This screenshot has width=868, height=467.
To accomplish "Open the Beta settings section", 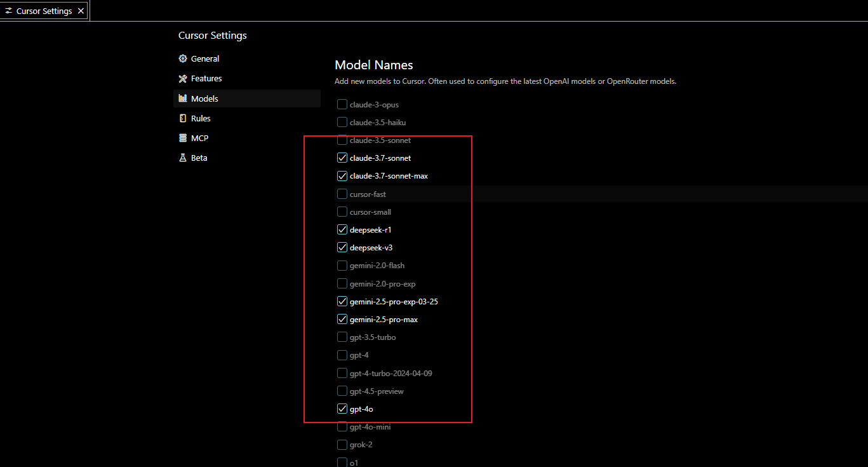I will [247, 158].
